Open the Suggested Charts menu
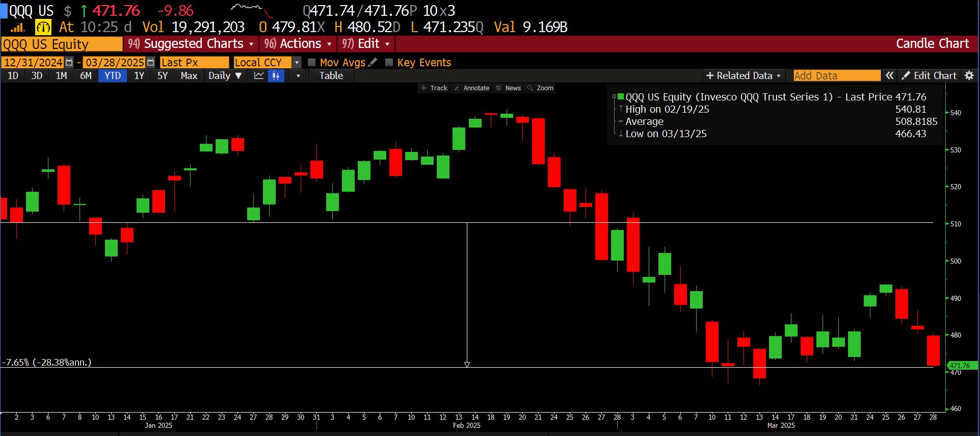980x436 pixels. pyautogui.click(x=191, y=44)
